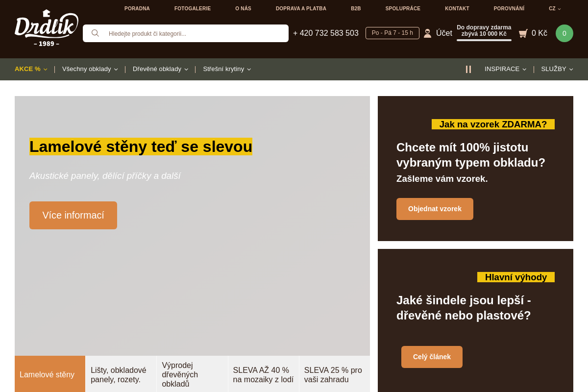This screenshot has height=392, width=588.
Task: Expand the Dřevěné obklady menu
Action: [x=160, y=69]
